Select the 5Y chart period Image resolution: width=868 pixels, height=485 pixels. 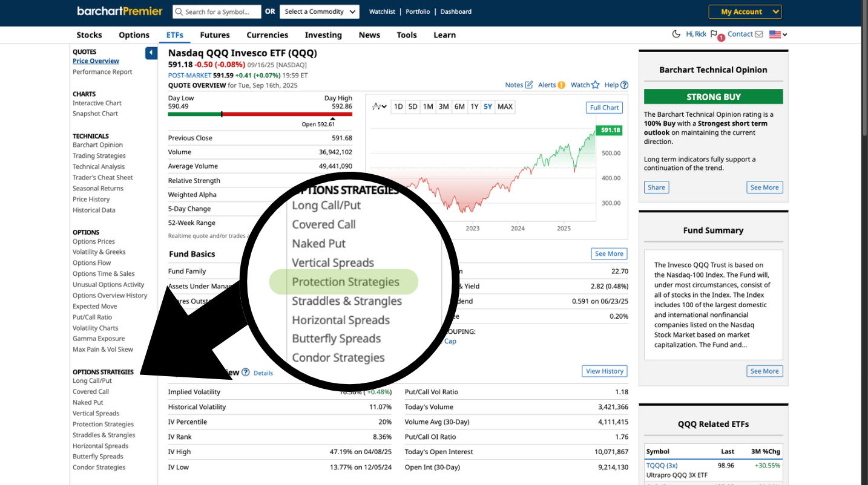coord(488,107)
